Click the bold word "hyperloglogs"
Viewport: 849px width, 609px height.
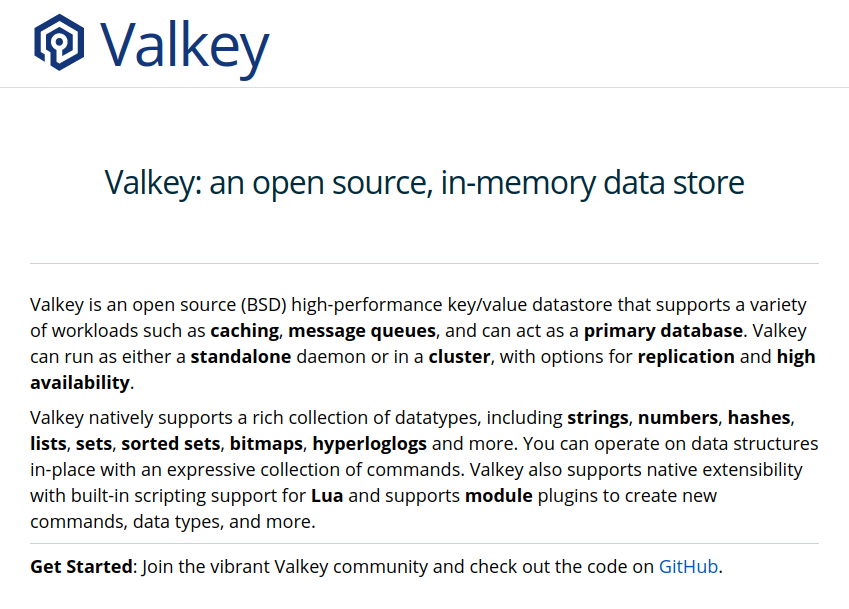point(369,442)
